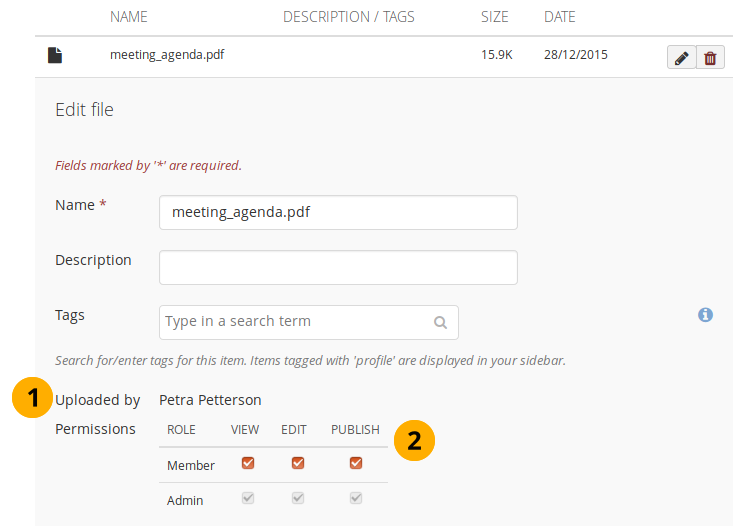741x526 pixels.
Task: Click the Size column header
Action: [494, 17]
